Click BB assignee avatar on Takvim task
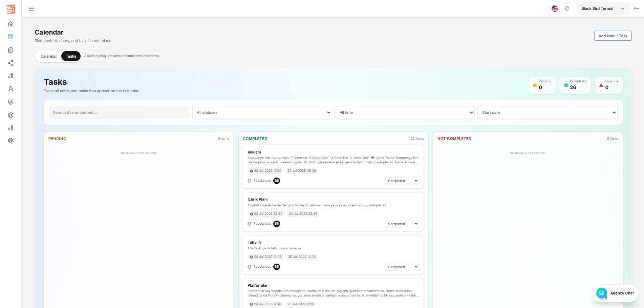The height and width of the screenshot is (308, 644). click(277, 267)
